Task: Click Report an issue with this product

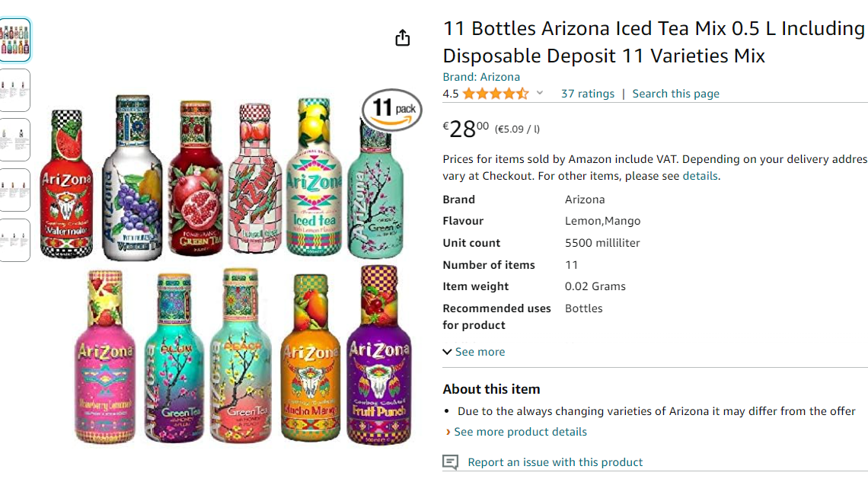Action: coord(555,462)
